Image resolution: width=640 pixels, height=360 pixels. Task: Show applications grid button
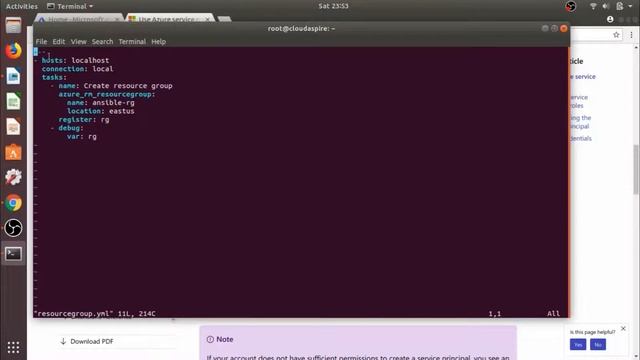(x=13, y=347)
